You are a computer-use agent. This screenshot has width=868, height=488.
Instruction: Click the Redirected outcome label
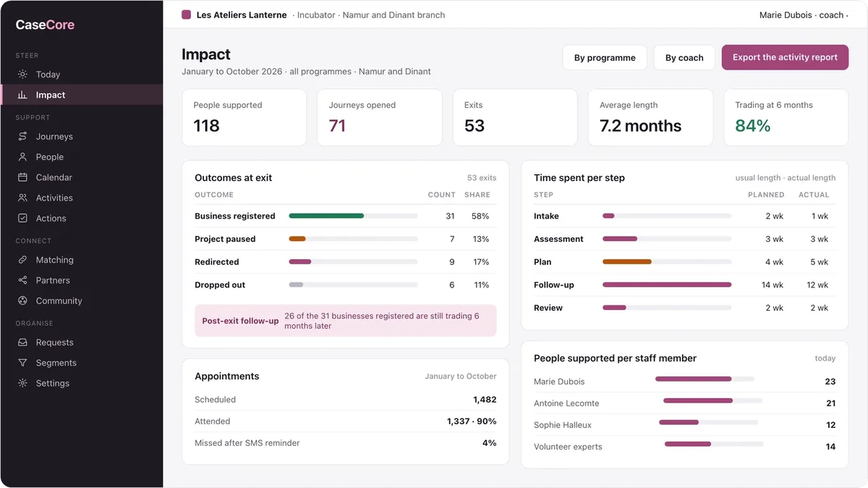216,262
